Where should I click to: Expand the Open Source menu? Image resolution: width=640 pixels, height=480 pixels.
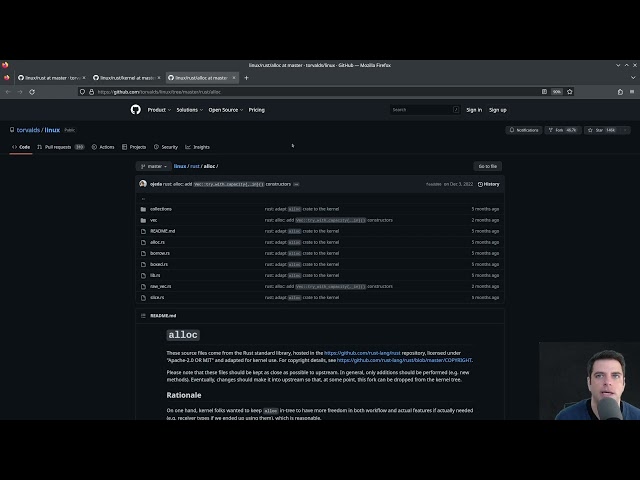225,110
